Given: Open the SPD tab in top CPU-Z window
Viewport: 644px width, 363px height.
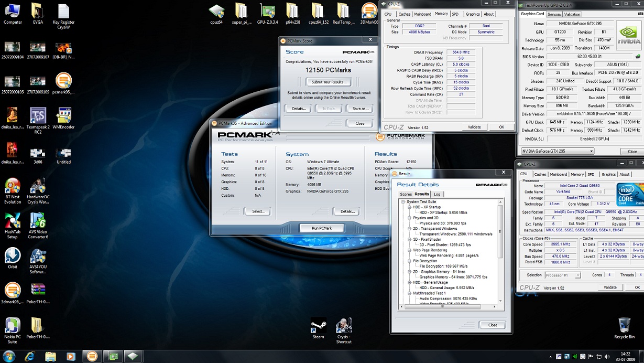Looking at the screenshot, I should click(455, 14).
